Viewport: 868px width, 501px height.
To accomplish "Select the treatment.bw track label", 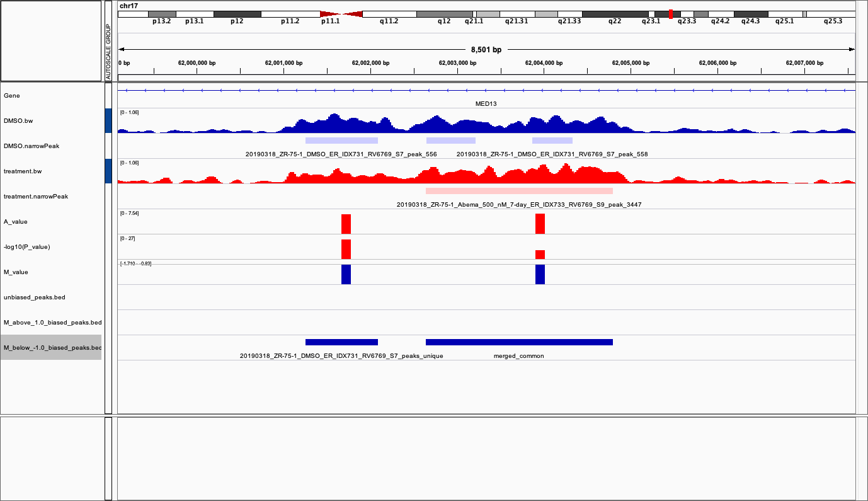I will pos(21,171).
